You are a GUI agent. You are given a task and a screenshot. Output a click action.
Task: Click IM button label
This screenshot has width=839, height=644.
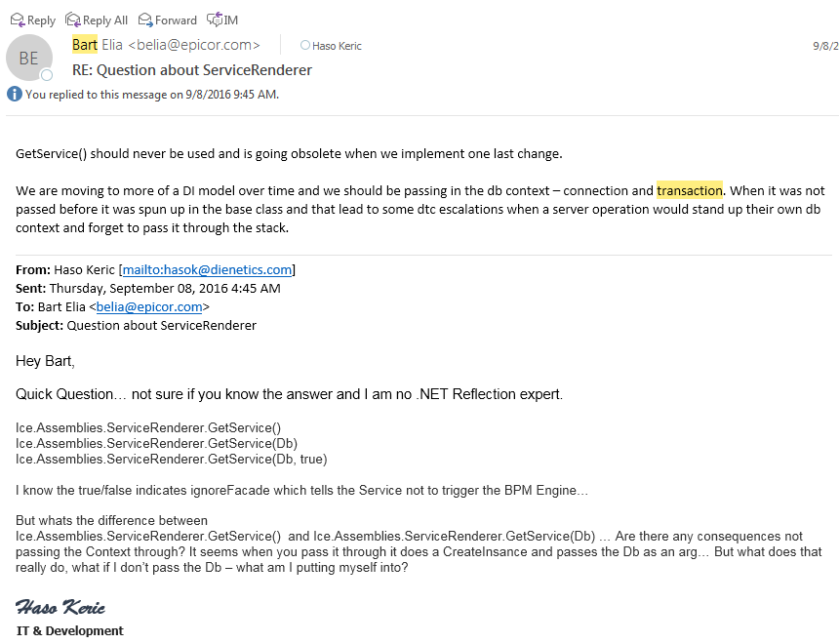point(231,20)
